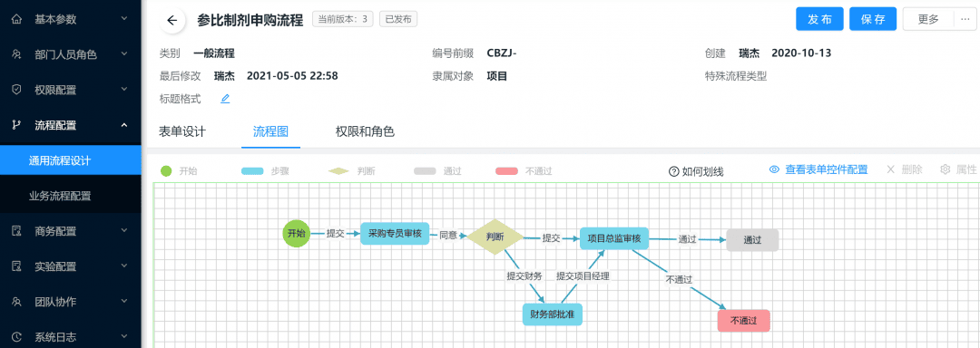The height and width of the screenshot is (348, 980).
Task: Click the 删除 text button
Action: click(912, 169)
